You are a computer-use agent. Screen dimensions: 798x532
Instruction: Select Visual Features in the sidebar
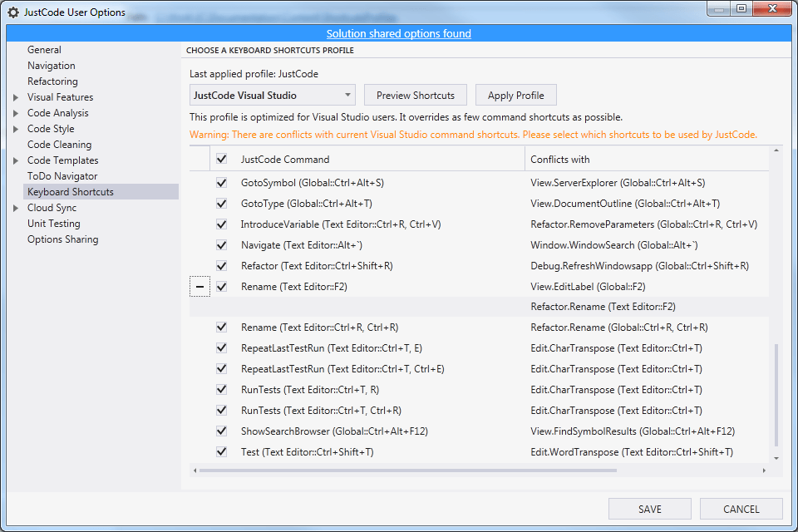point(60,97)
